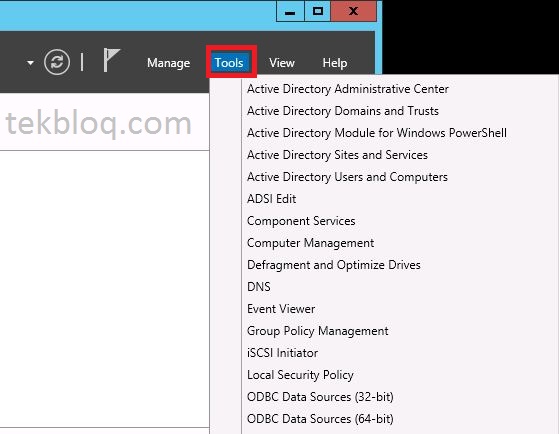Open the DNS manager entry
559x434 pixels.
coord(258,287)
